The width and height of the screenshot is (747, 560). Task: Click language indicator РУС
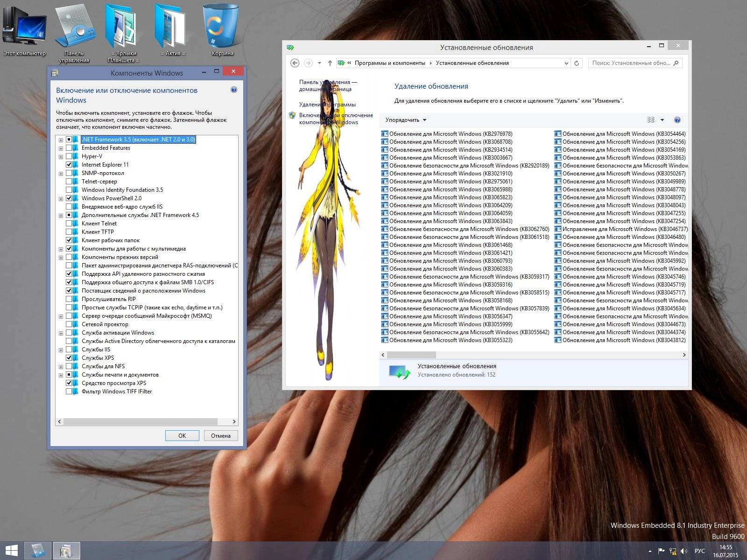pos(699,551)
